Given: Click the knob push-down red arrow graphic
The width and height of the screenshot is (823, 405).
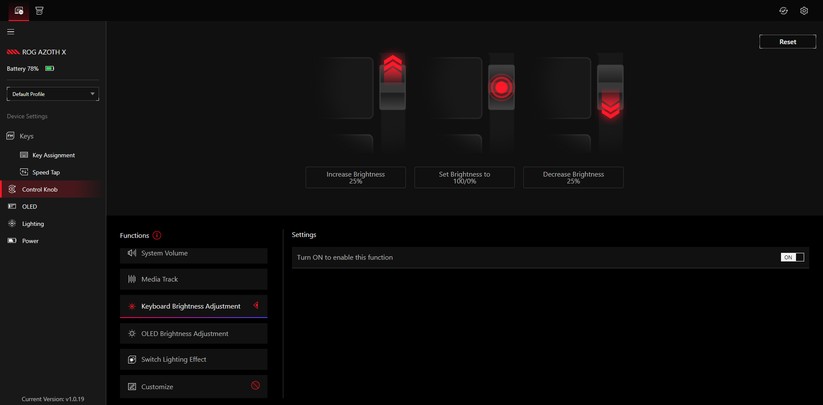Looking at the screenshot, I should pos(610,106).
